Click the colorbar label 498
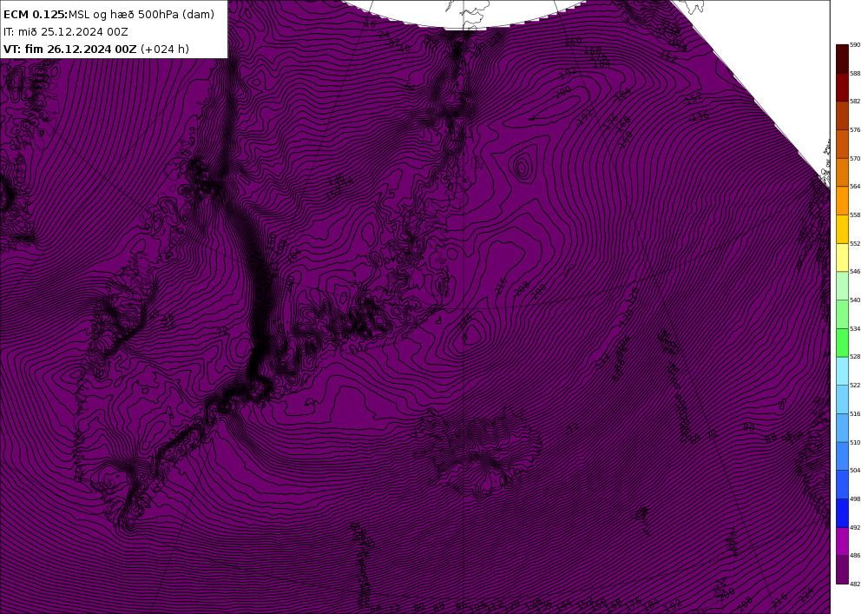The height and width of the screenshot is (614, 868). coord(855,498)
